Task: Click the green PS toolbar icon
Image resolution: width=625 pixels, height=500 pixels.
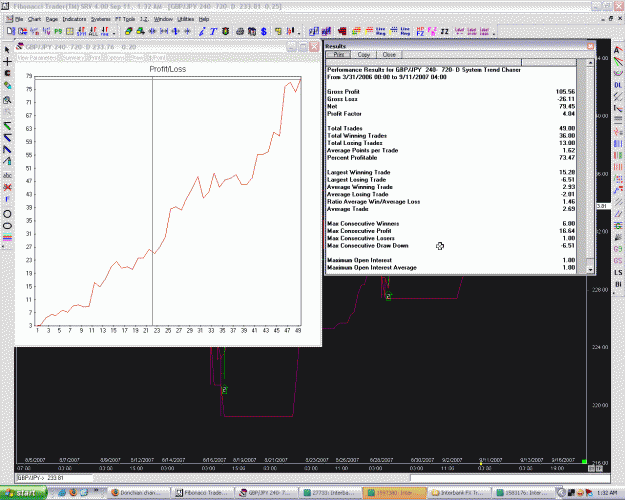Action: click(x=58, y=31)
